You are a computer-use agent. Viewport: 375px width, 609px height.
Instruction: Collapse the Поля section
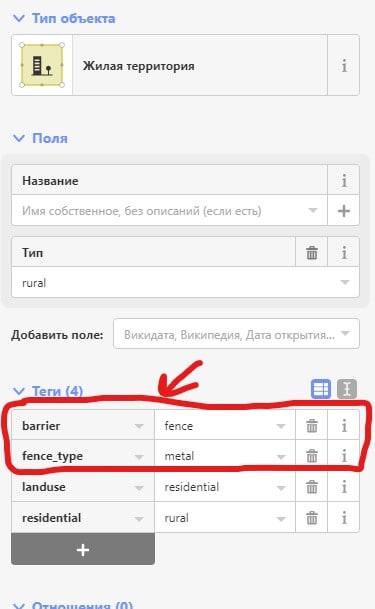tap(40, 138)
